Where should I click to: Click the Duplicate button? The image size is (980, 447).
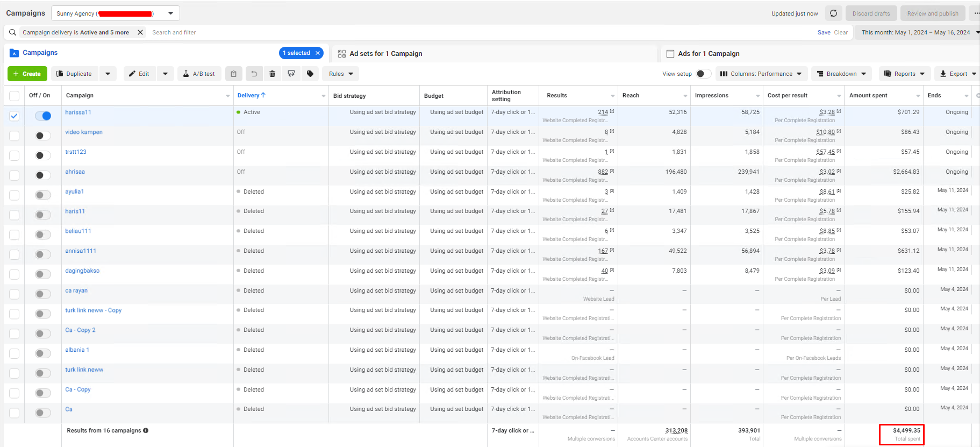click(x=75, y=74)
